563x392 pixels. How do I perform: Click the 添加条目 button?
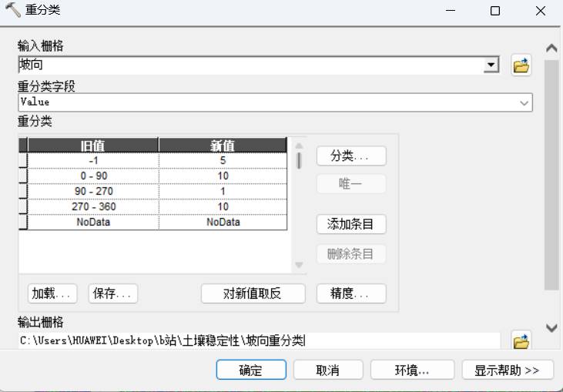click(x=351, y=224)
